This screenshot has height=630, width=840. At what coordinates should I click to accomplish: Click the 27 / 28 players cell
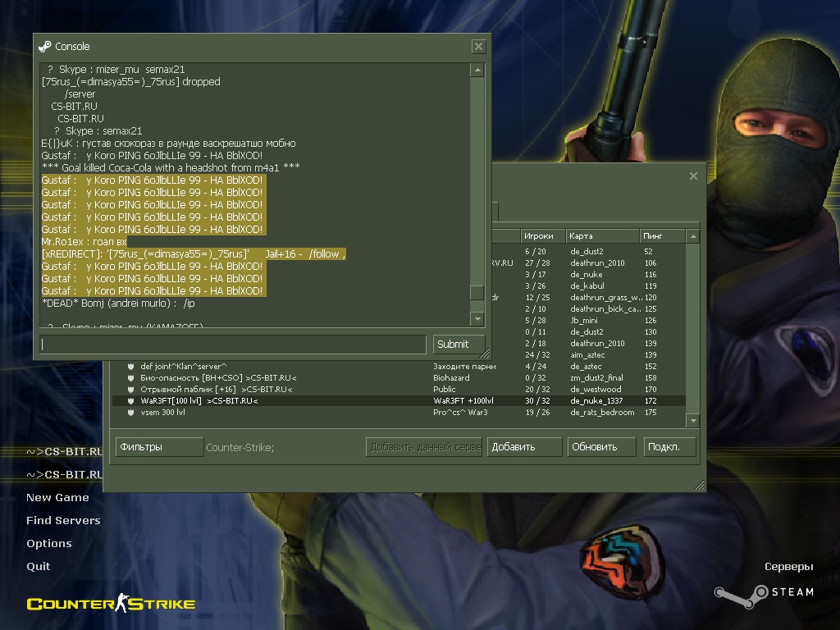click(x=537, y=263)
